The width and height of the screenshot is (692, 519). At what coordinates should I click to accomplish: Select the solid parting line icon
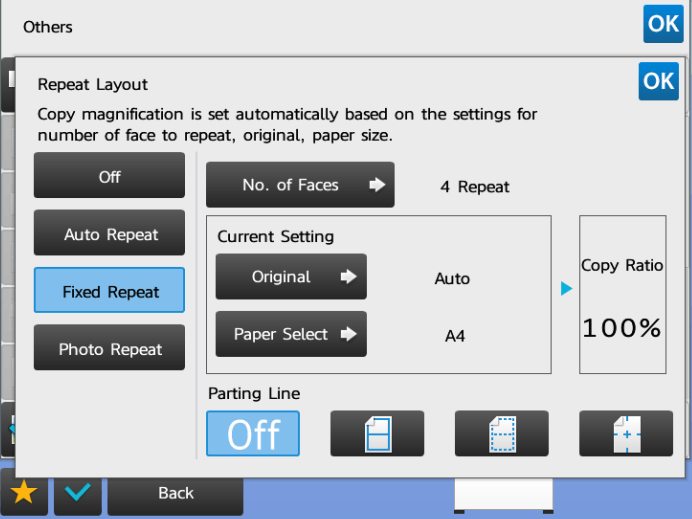coord(377,433)
